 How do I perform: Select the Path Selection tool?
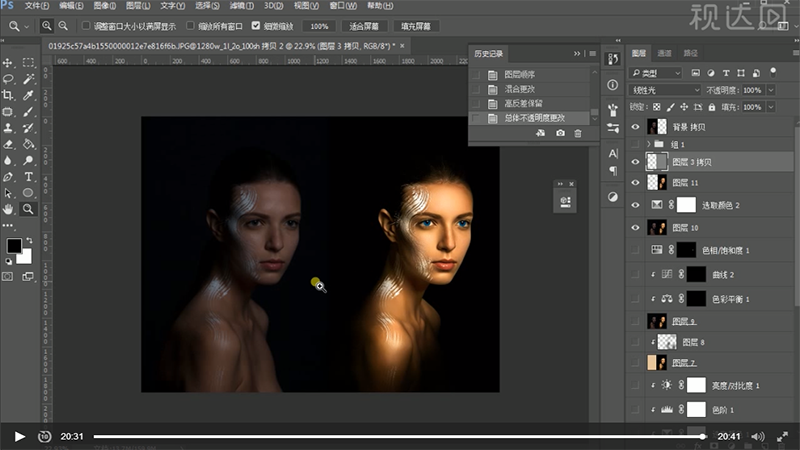click(8, 193)
